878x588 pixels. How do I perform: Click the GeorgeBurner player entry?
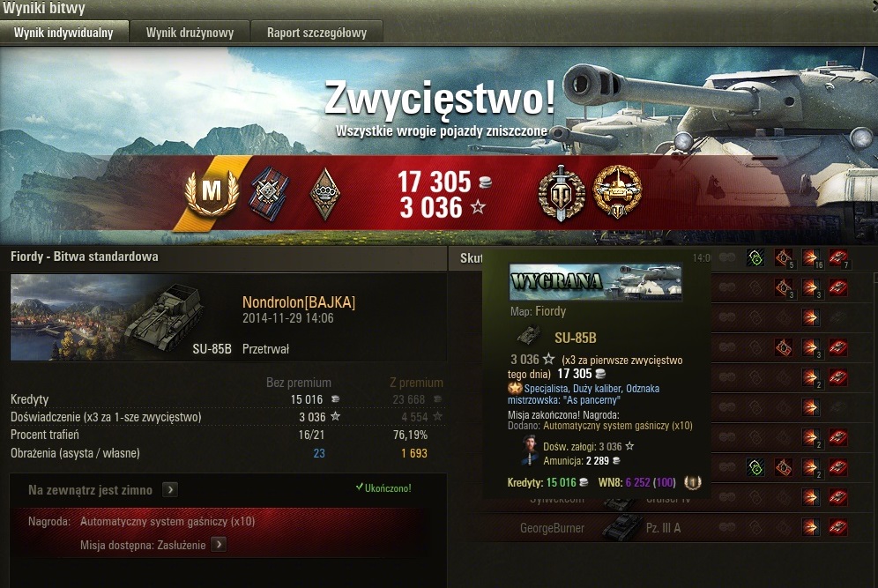[x=552, y=527]
